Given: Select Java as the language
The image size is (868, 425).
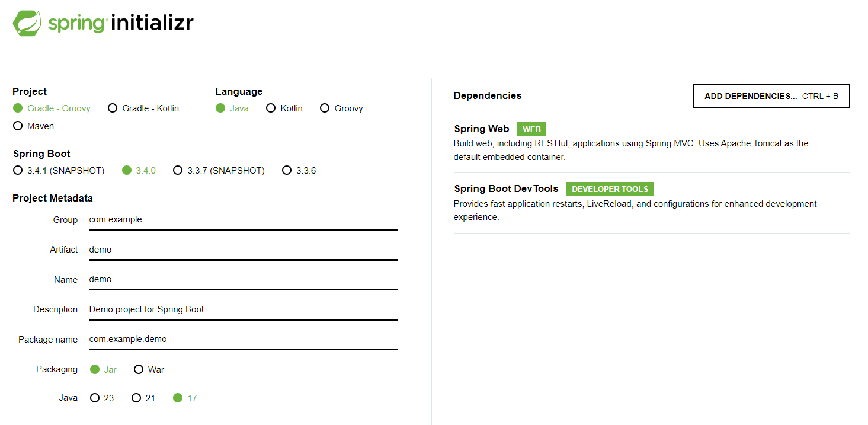Looking at the screenshot, I should click(232, 108).
